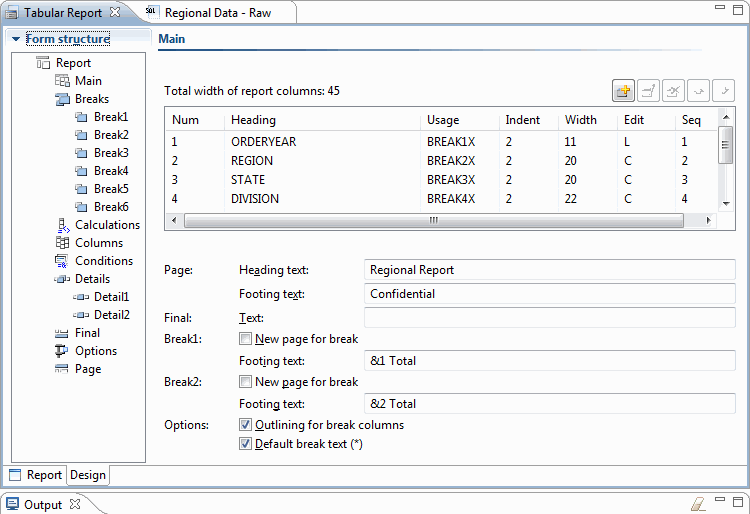The height and width of the screenshot is (514, 750).
Task: Select the Break1 node icon
Action: point(81,117)
